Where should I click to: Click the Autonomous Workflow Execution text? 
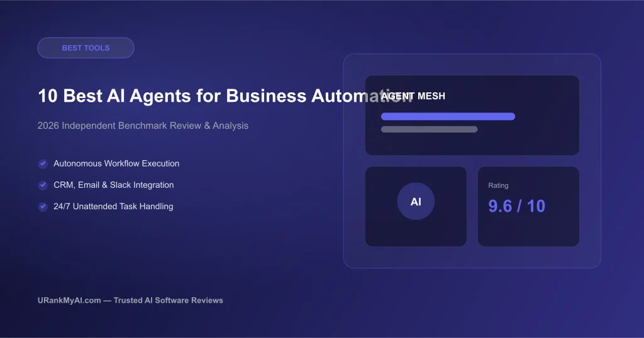coord(116,163)
